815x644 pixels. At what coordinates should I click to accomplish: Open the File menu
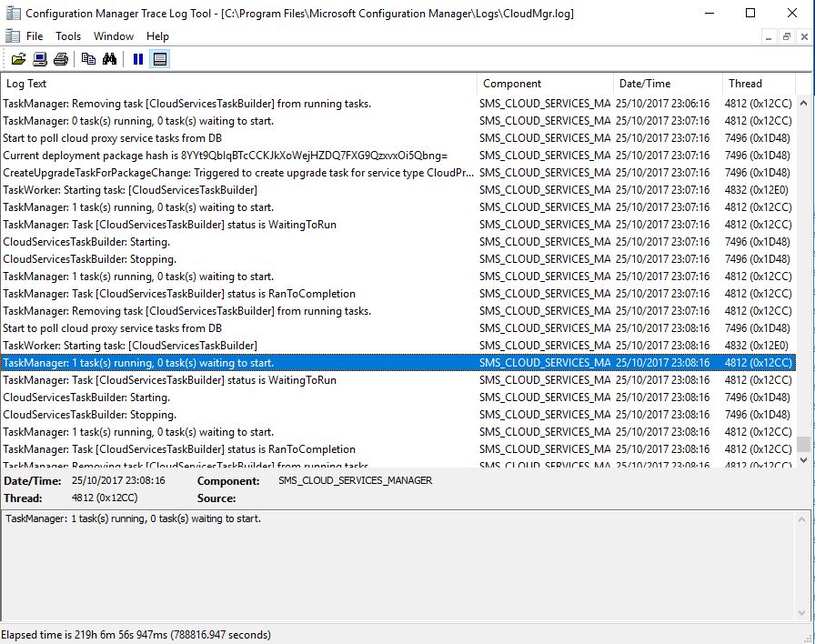click(x=35, y=36)
